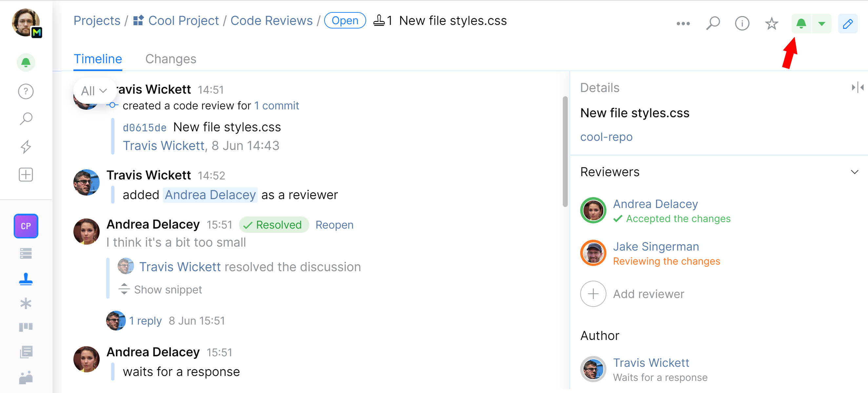Click the plus square sidebar icon
The image size is (868, 393).
pyautogui.click(x=26, y=175)
